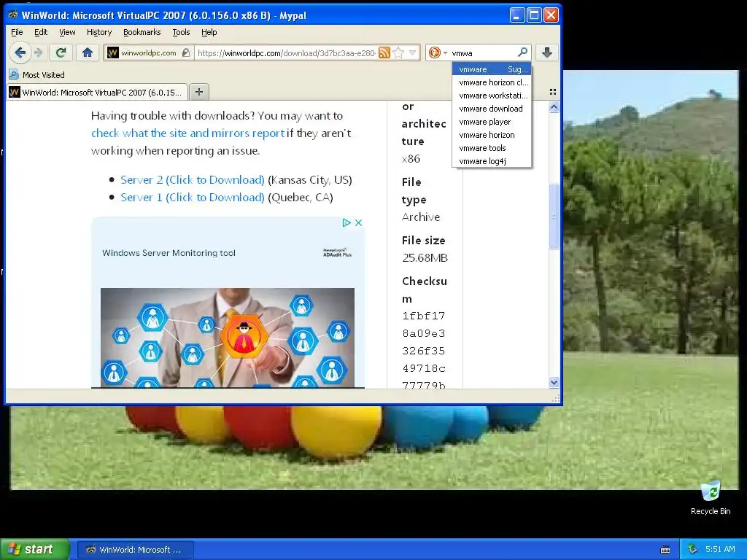Follow 'check what the site and mirrors report' link
Image resolution: width=747 pixels, height=560 pixels.
coord(187,133)
